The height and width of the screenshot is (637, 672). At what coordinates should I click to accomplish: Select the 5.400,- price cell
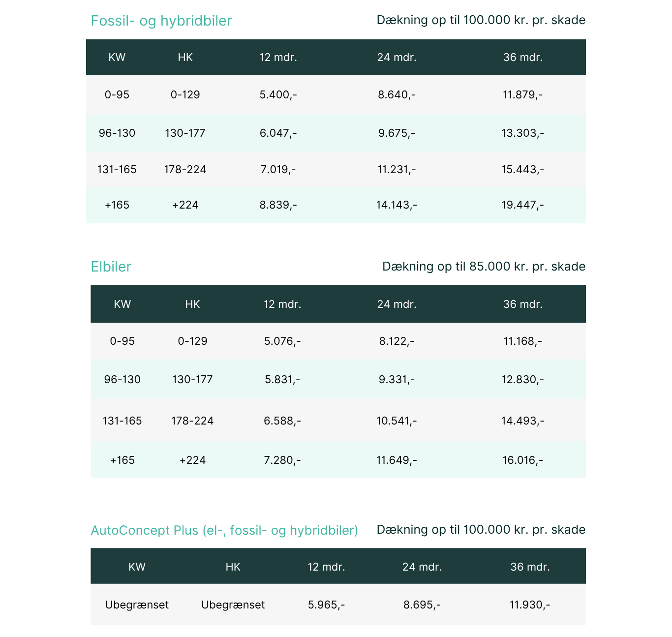coord(278,94)
